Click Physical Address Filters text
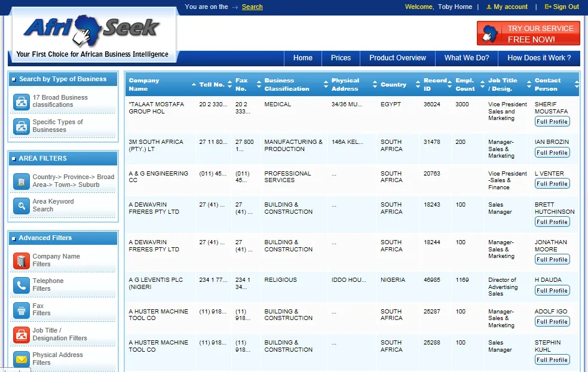This screenshot has width=588, height=372. pos(57,358)
